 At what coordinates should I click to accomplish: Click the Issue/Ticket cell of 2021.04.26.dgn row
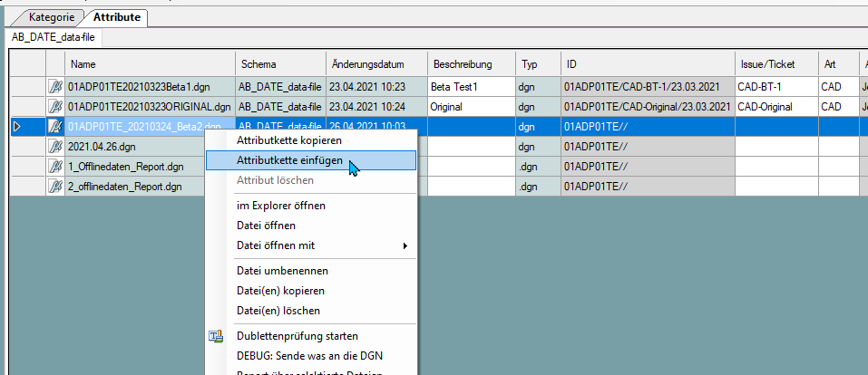777,147
